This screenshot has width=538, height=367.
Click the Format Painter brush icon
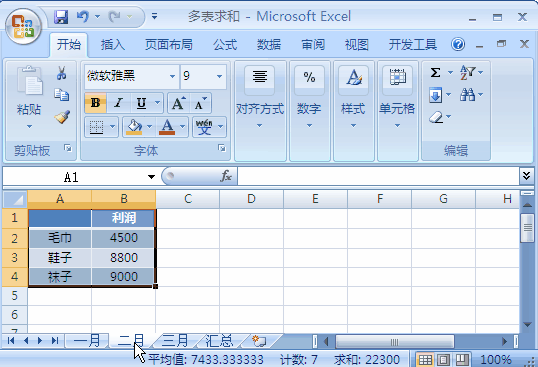pyautogui.click(x=62, y=117)
